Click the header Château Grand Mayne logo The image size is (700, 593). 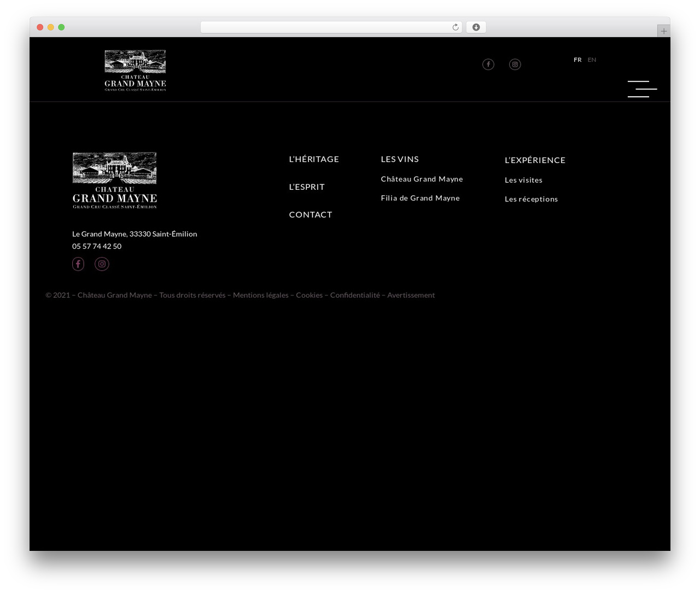coord(135,71)
